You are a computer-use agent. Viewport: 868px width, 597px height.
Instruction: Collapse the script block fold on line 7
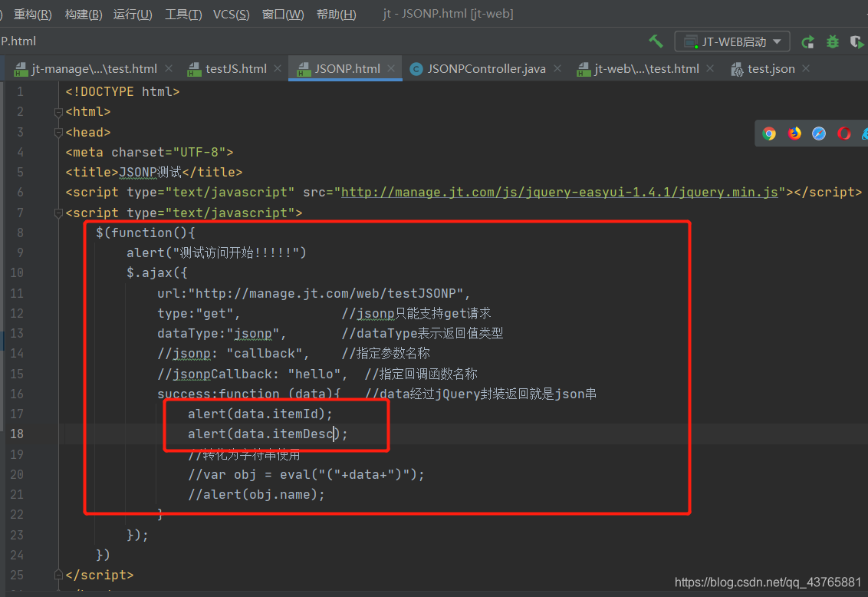point(58,213)
